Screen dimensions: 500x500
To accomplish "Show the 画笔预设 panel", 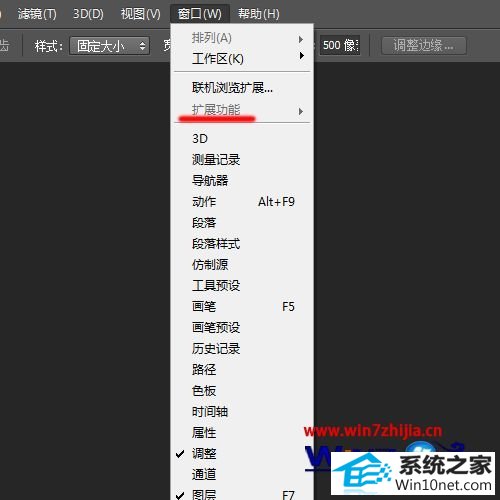I will pos(242,328).
